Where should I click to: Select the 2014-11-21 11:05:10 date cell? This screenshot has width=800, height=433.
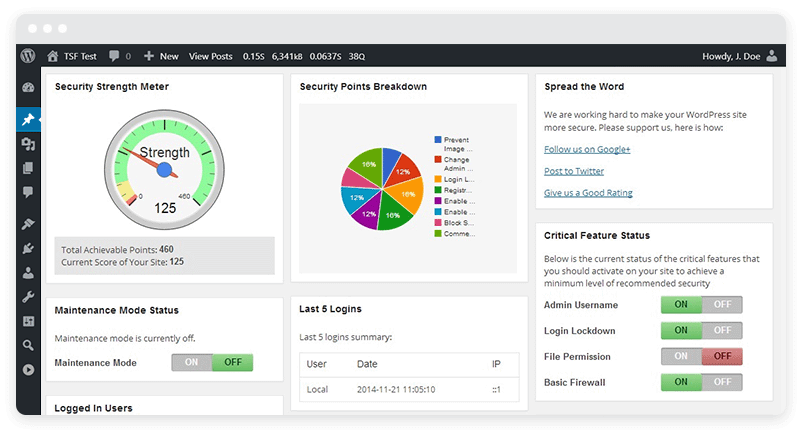point(396,390)
